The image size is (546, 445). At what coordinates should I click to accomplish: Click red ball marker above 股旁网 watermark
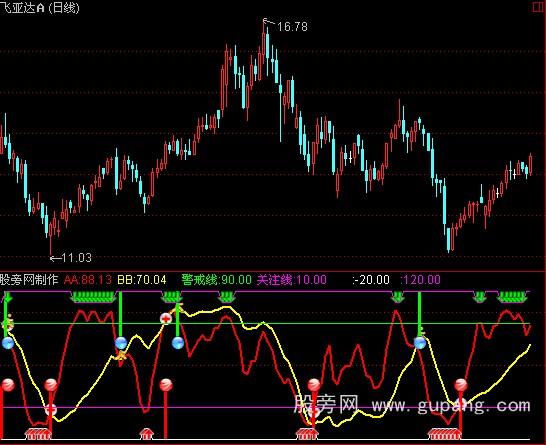click(314, 385)
